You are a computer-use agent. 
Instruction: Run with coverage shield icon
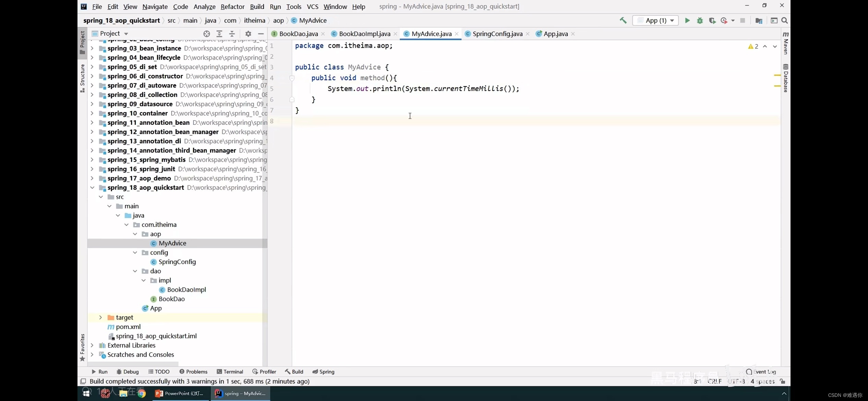point(712,21)
